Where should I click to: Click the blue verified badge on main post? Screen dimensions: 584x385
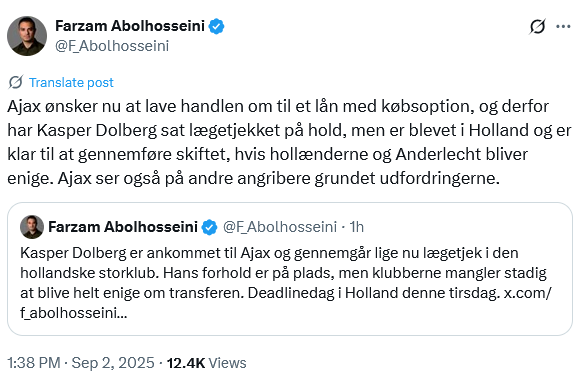[216, 26]
